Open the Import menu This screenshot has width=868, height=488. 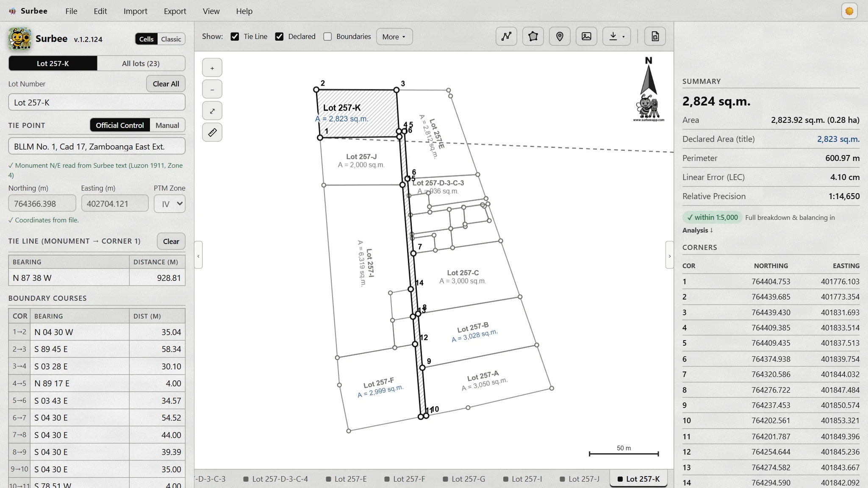[x=136, y=11]
